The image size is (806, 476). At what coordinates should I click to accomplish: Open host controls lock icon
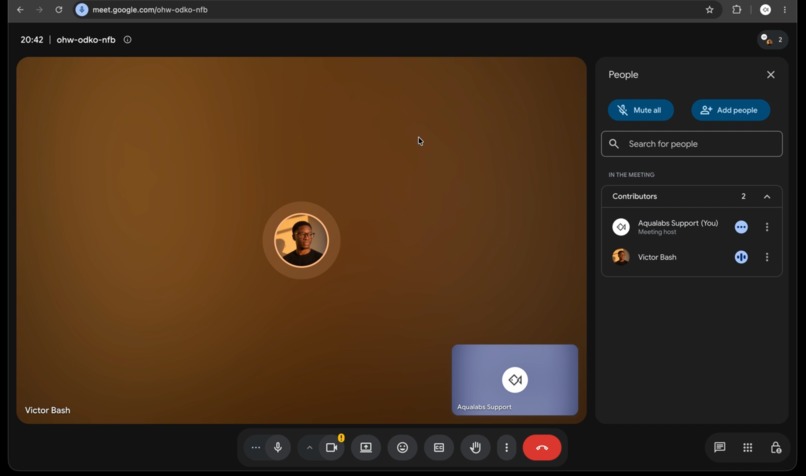pyautogui.click(x=776, y=448)
